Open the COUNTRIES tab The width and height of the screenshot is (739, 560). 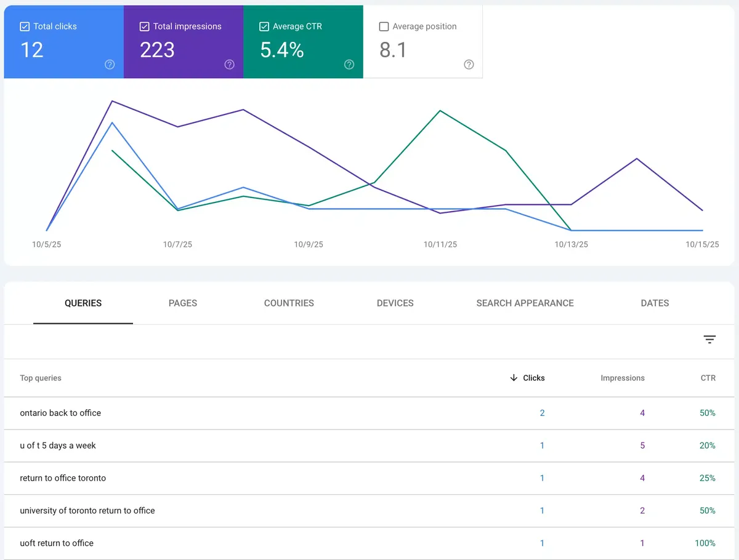click(289, 303)
